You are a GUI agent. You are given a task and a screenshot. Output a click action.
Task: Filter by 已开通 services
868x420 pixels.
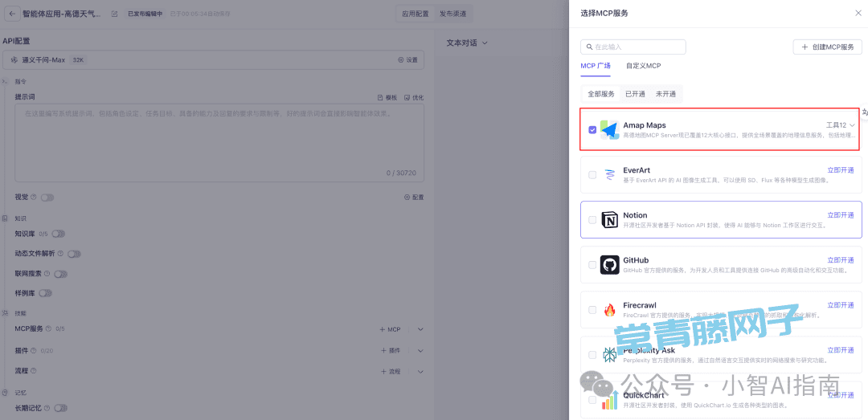click(635, 94)
